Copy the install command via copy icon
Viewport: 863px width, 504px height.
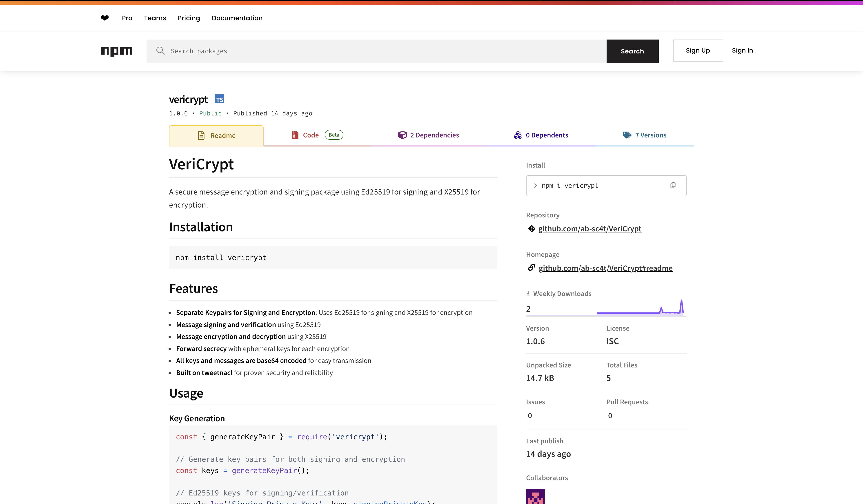click(x=673, y=186)
